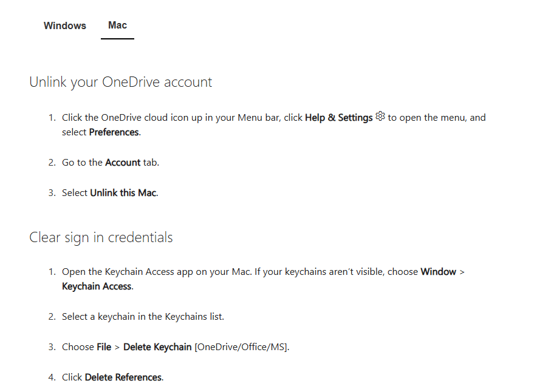This screenshot has width=537, height=392.
Task: Click the bold word 'Account'
Action: [x=123, y=163]
